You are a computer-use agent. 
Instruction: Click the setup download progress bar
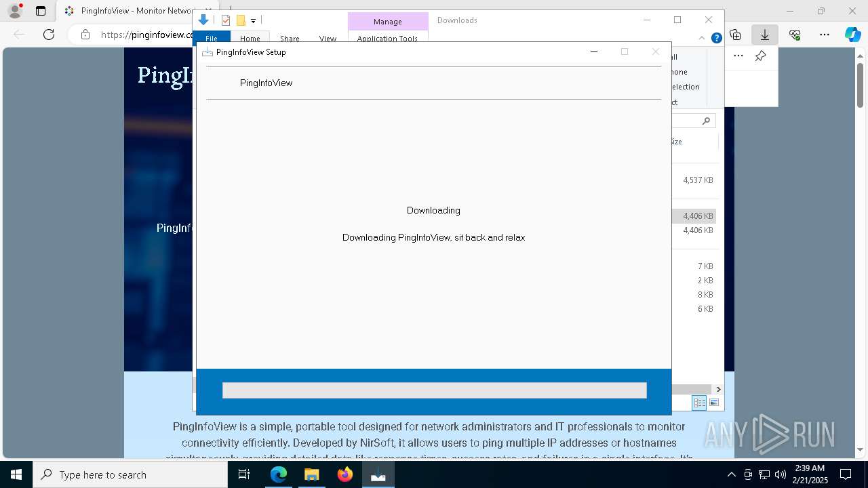pos(434,390)
